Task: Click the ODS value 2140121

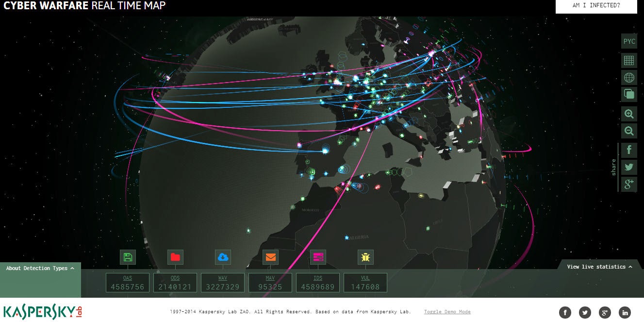Action: click(x=175, y=287)
